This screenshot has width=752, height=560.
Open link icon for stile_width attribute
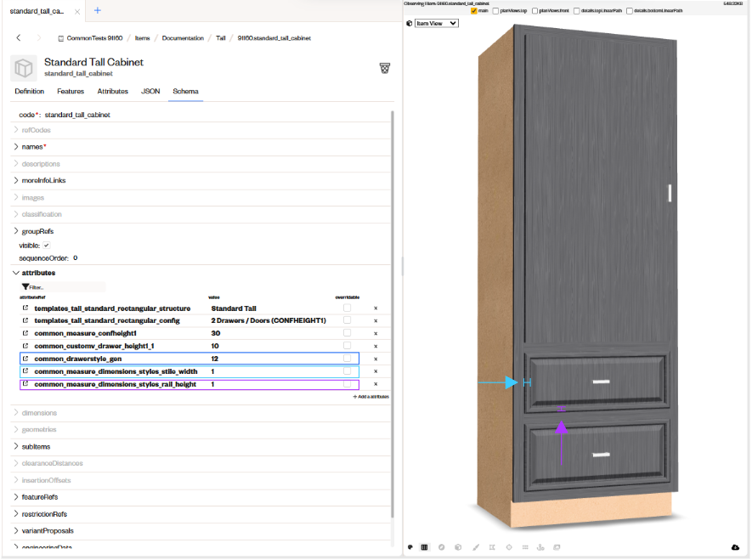25,371
